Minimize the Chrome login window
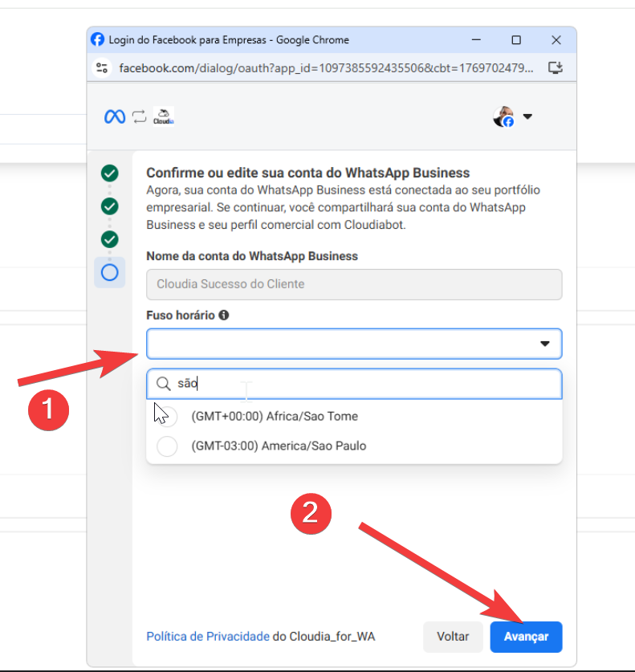 tap(476, 40)
